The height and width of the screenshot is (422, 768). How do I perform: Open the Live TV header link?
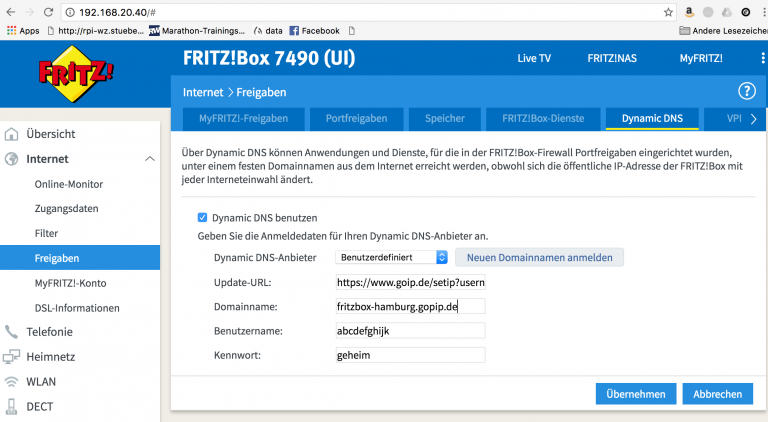tap(533, 59)
